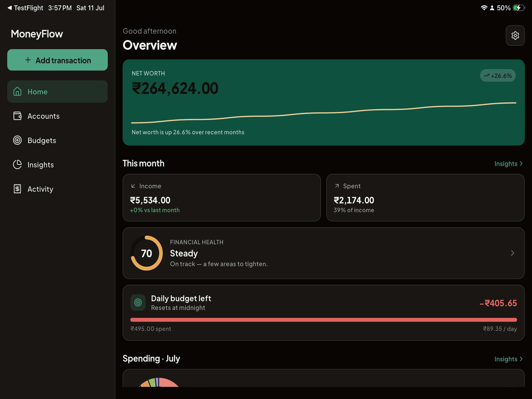Screen dimensions: 532x399
Task: Open the Activity section
Action: point(57,189)
